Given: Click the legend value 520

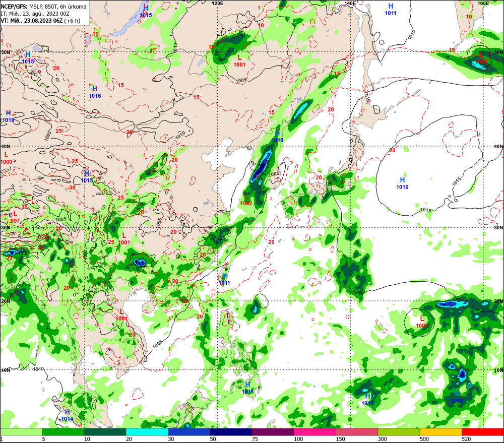Looking at the screenshot, I should point(466,439).
